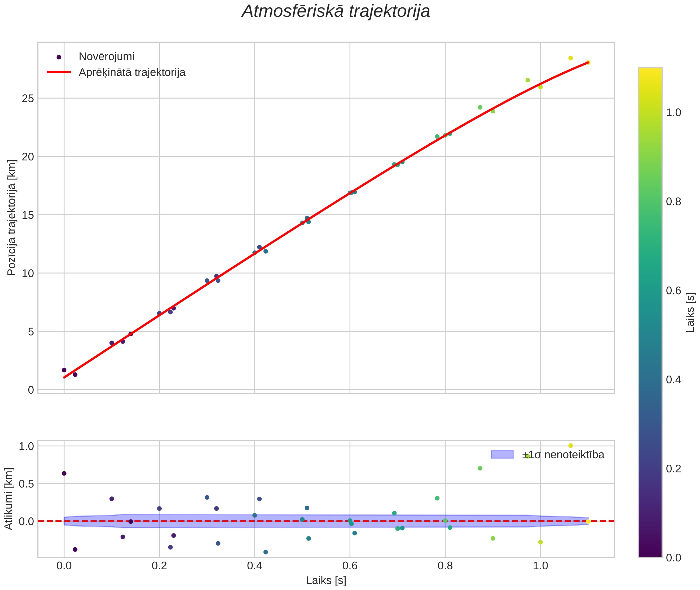
Task: Click the topmost yellow residual point at 1.0
Action: pos(571,446)
